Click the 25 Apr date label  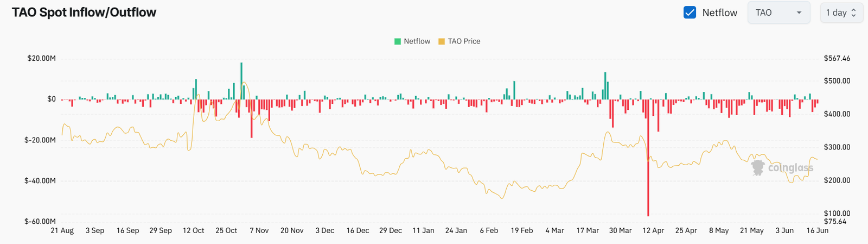point(686,230)
